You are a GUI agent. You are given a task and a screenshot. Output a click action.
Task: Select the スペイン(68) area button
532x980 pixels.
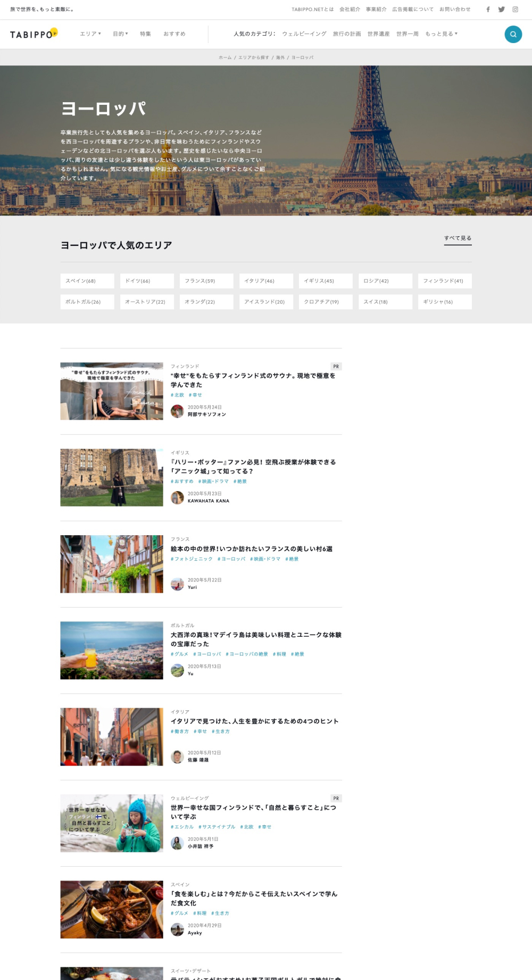pos(87,281)
